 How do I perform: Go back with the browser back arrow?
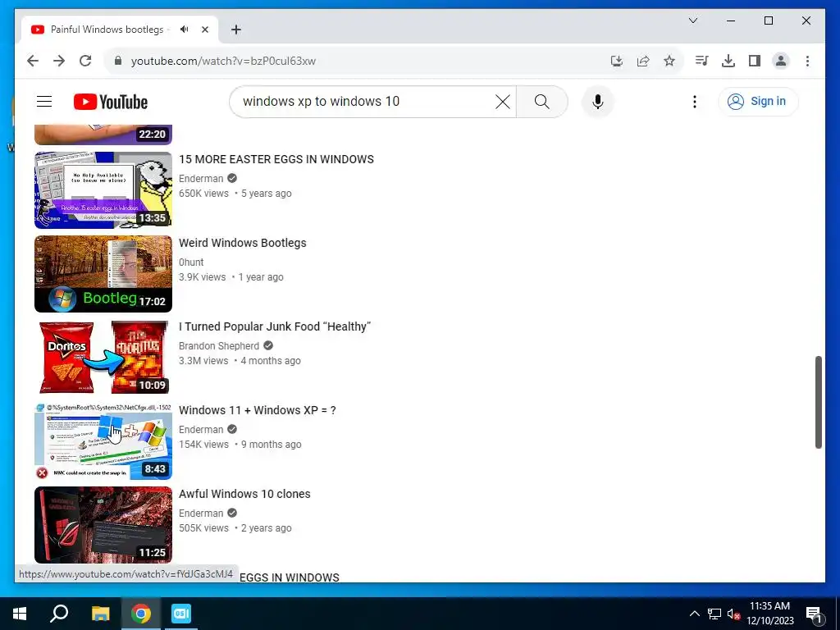click(x=33, y=61)
